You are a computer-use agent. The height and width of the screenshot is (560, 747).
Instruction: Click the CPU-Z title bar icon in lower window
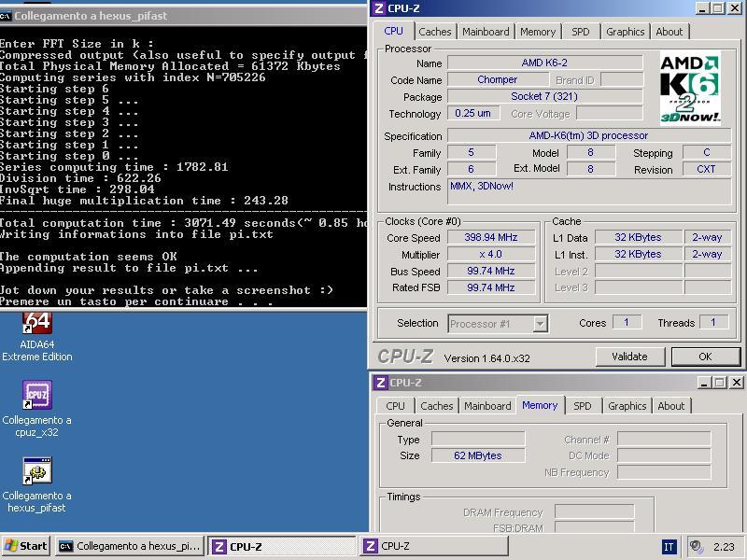[x=381, y=383]
